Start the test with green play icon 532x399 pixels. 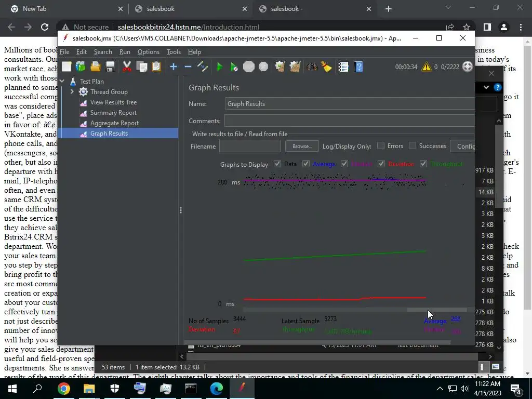point(220,66)
